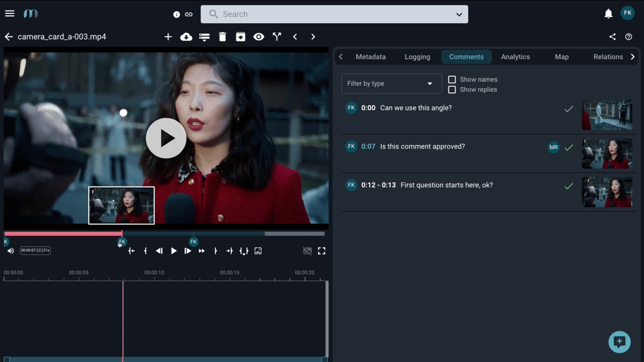
Task: Click the archive download icon
Action: 240,37
